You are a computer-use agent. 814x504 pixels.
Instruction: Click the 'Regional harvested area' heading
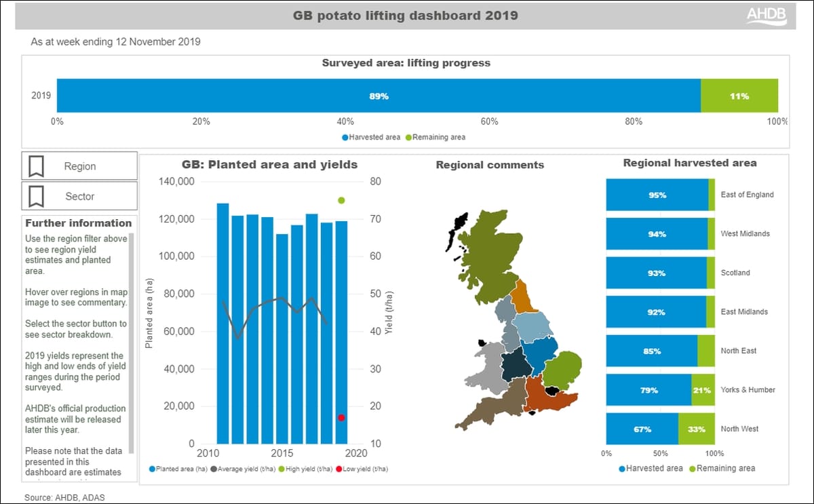(x=690, y=163)
